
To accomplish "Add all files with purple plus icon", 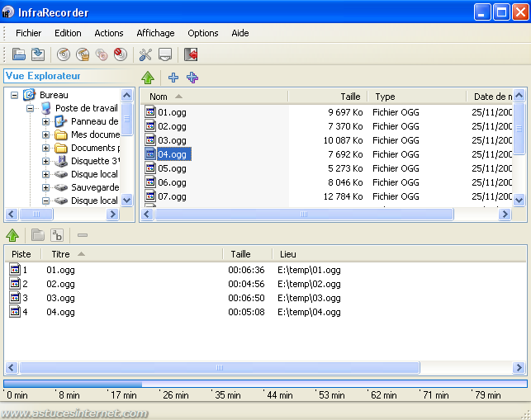I will tap(192, 78).
